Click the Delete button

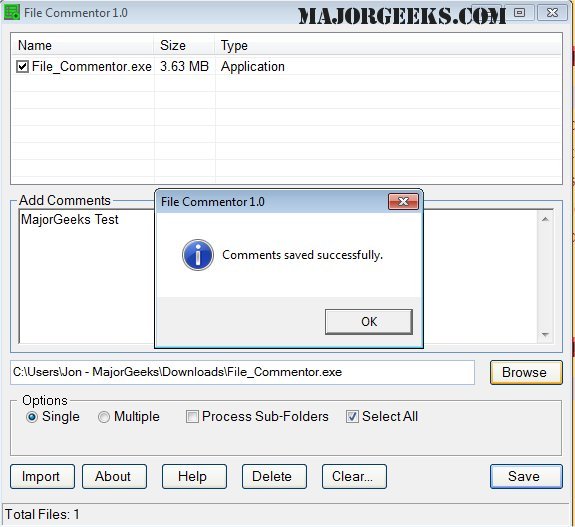(x=274, y=476)
